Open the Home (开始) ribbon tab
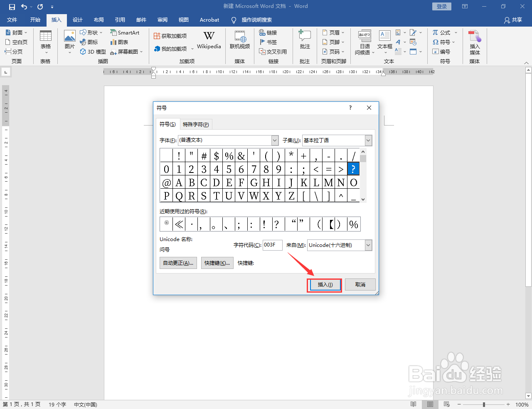The height and width of the screenshot is (409, 532). pyautogui.click(x=35, y=20)
